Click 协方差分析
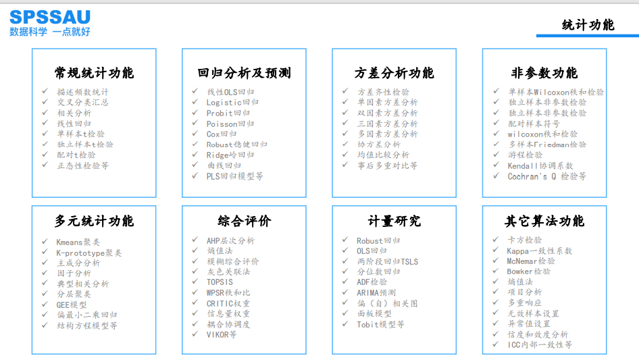This screenshot has height=364, width=639. [x=379, y=145]
